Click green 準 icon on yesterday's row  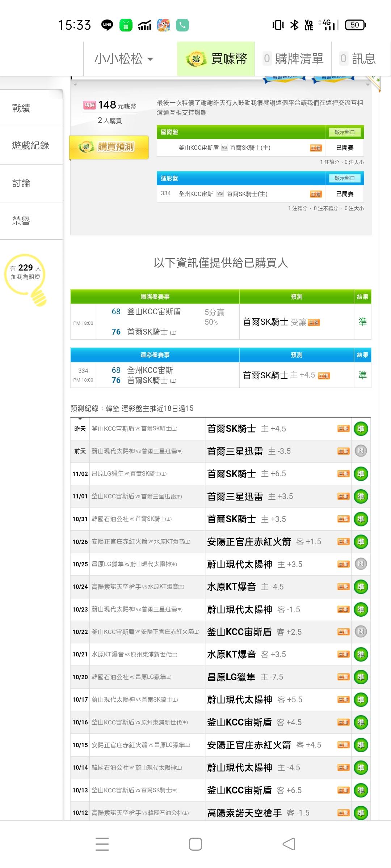click(x=361, y=429)
